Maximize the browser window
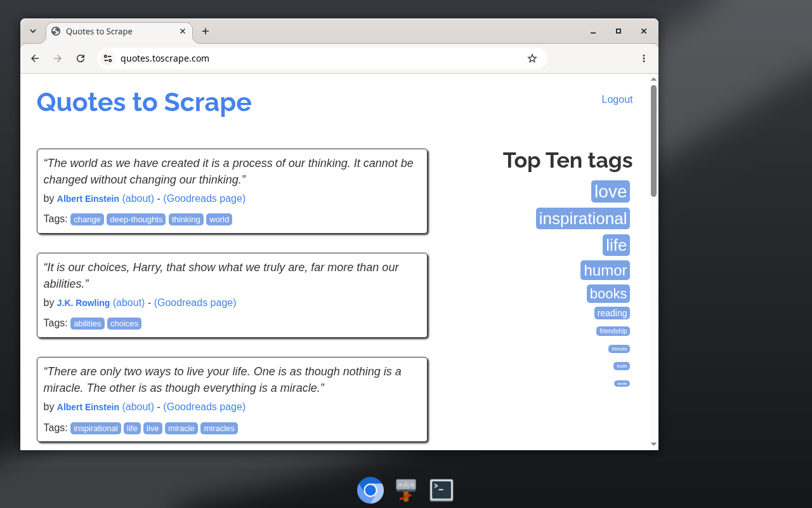 click(619, 31)
